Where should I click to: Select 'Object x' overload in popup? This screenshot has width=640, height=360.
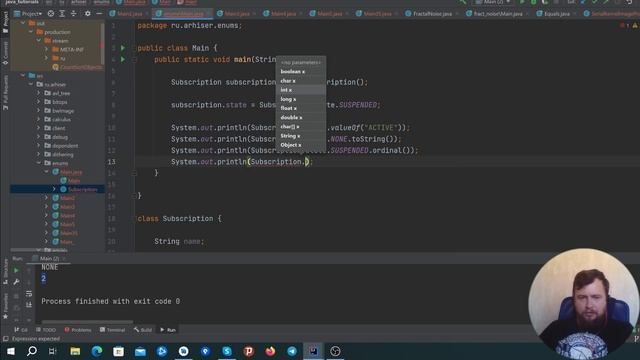click(x=301, y=145)
